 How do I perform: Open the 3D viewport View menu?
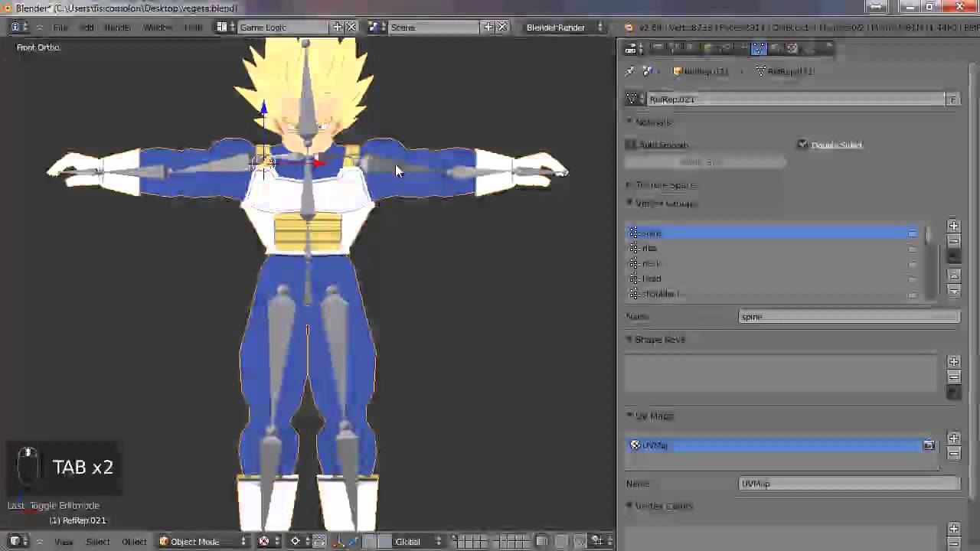64,542
